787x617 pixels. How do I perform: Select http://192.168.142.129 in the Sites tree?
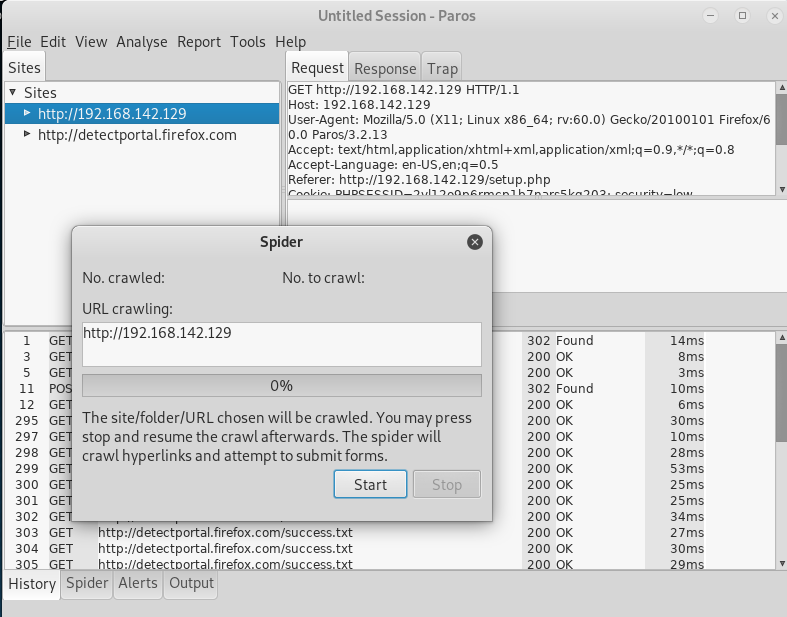(112, 113)
